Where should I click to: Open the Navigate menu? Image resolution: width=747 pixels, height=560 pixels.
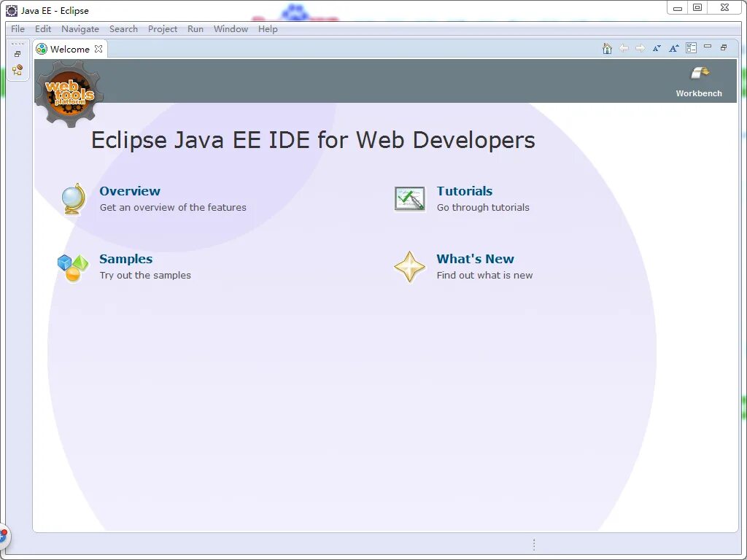(x=80, y=29)
